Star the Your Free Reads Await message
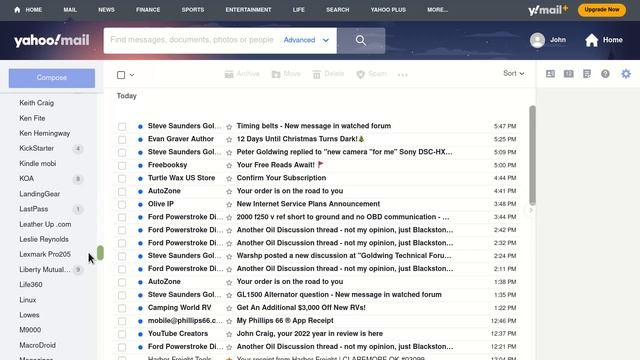 coord(229,165)
